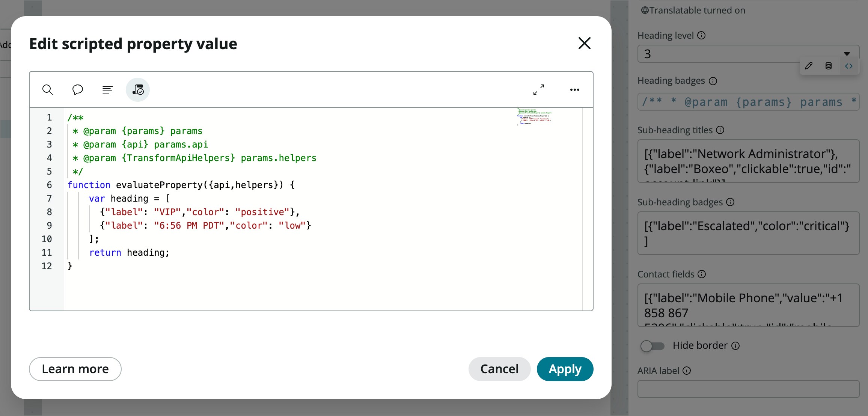Screen dimensions: 868x416
Task: Toggle comment using the speech bubble icon
Action: click(77, 90)
